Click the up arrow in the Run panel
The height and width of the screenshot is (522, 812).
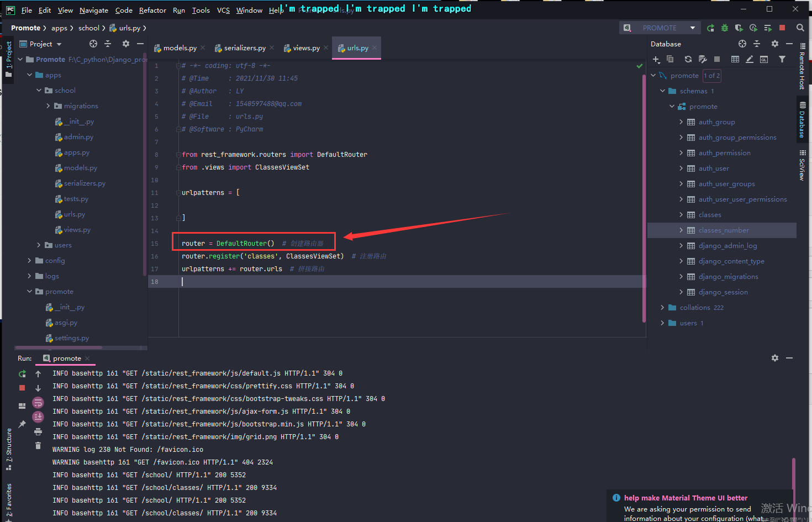pos(38,374)
